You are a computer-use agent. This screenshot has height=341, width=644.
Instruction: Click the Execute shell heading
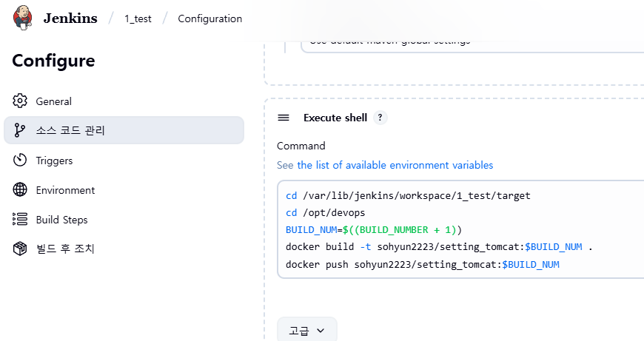click(335, 118)
